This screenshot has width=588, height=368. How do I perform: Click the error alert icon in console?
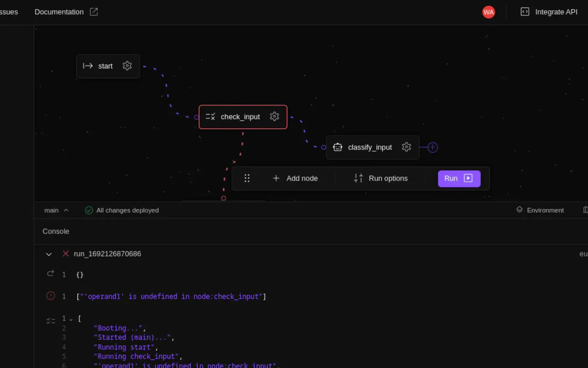50,296
